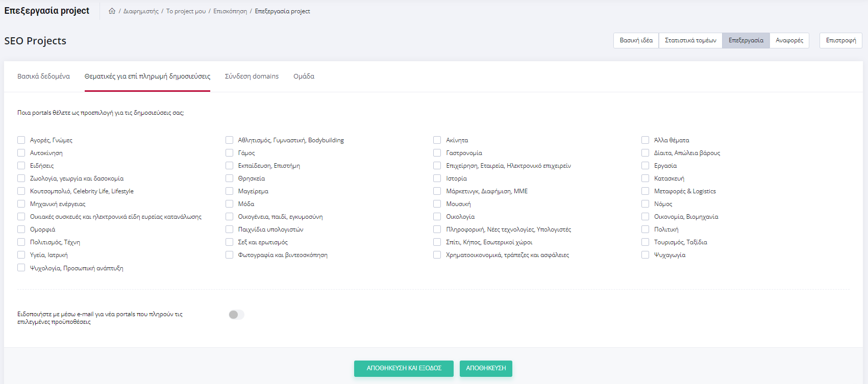Check the Αγορές, Γνώμες checkbox
Viewport: 868px width, 384px height.
point(21,140)
